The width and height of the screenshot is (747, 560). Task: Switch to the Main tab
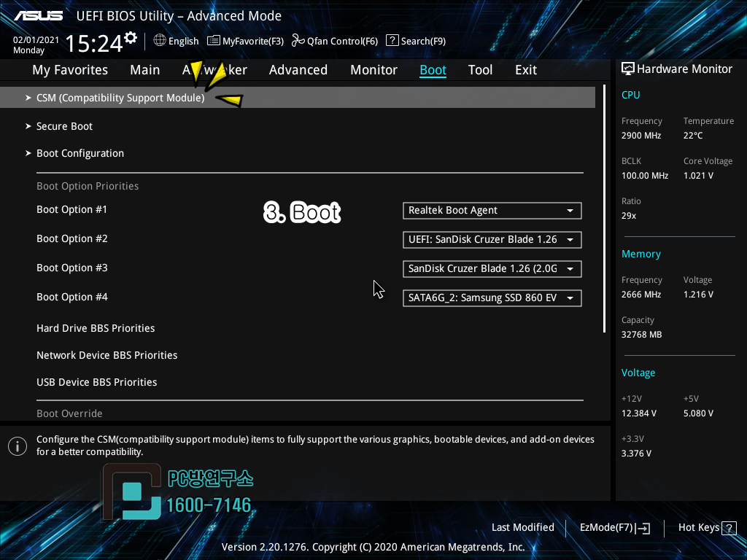click(145, 70)
